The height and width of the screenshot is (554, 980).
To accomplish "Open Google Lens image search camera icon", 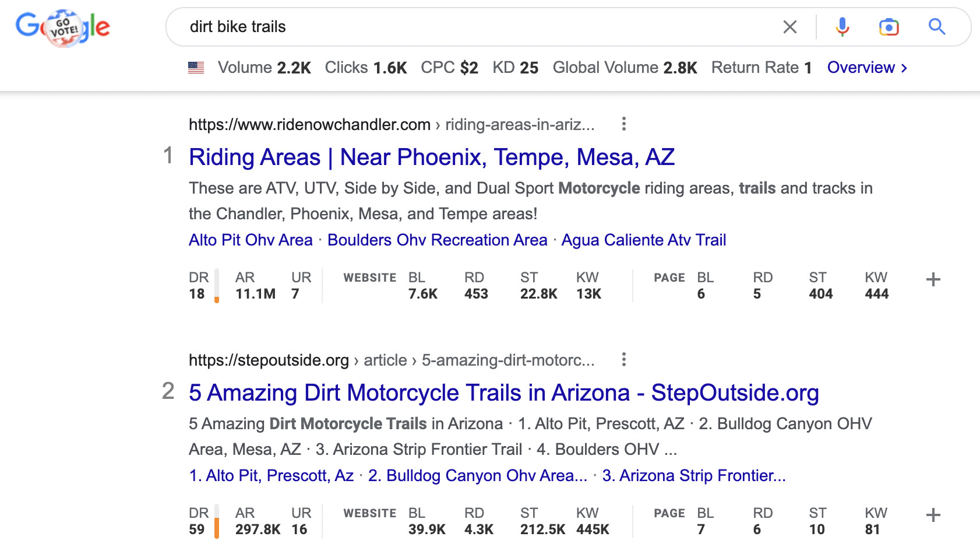I will pyautogui.click(x=888, y=27).
